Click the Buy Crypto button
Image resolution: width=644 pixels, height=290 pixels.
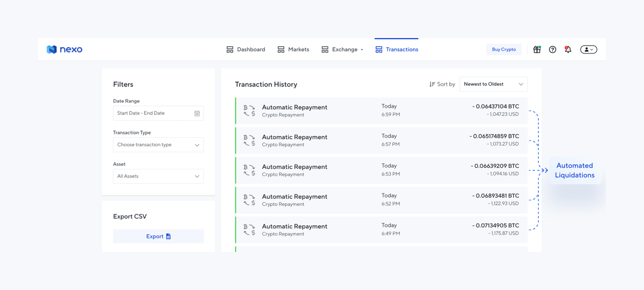tap(503, 49)
